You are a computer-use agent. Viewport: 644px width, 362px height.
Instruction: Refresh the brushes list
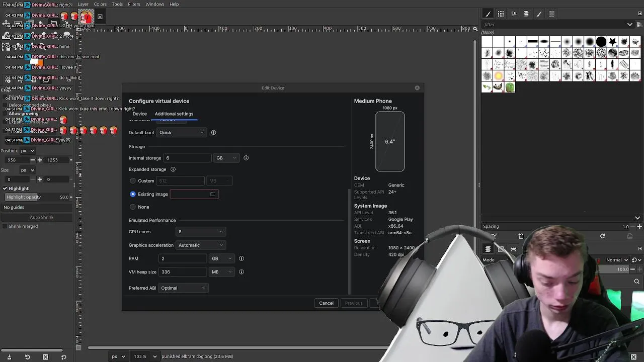pyautogui.click(x=602, y=236)
